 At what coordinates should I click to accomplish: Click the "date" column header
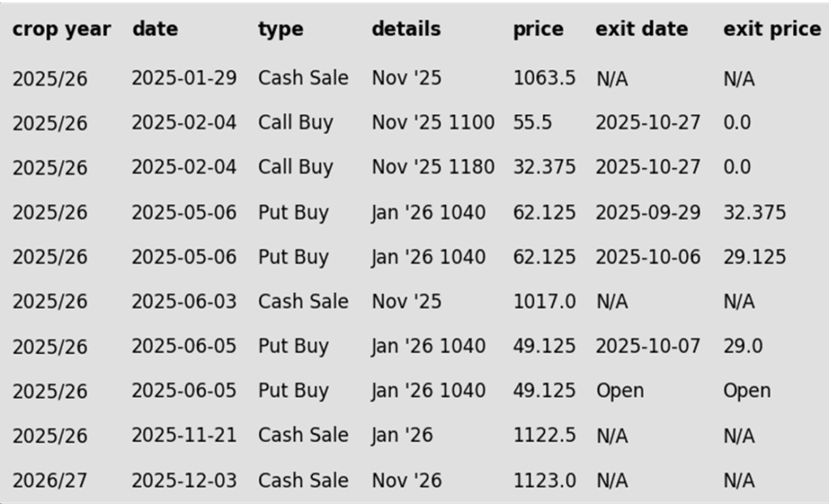pos(155,29)
